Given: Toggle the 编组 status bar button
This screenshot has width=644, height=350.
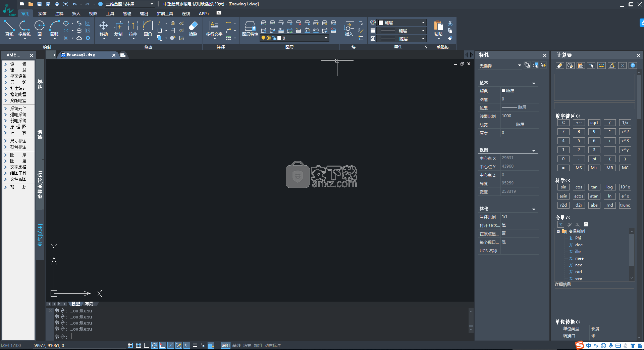Looking at the screenshot, I should pos(225,345).
